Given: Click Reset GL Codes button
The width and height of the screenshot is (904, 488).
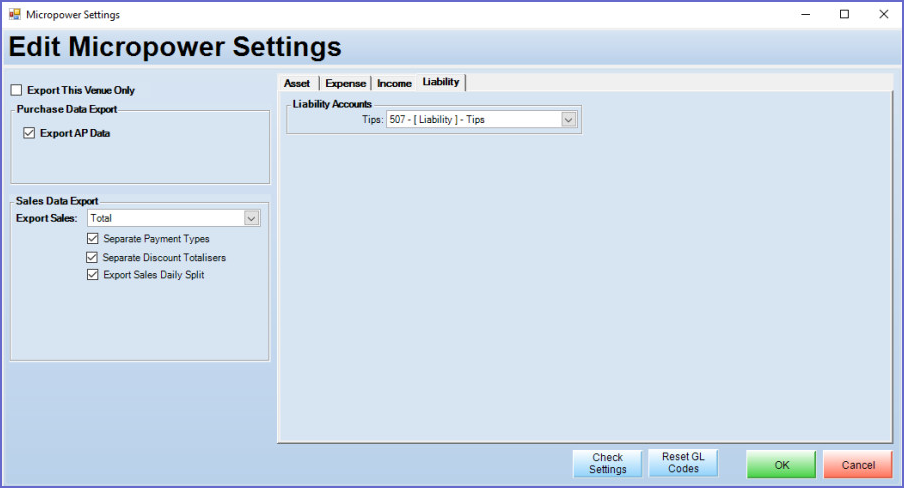Looking at the screenshot, I should point(683,463).
